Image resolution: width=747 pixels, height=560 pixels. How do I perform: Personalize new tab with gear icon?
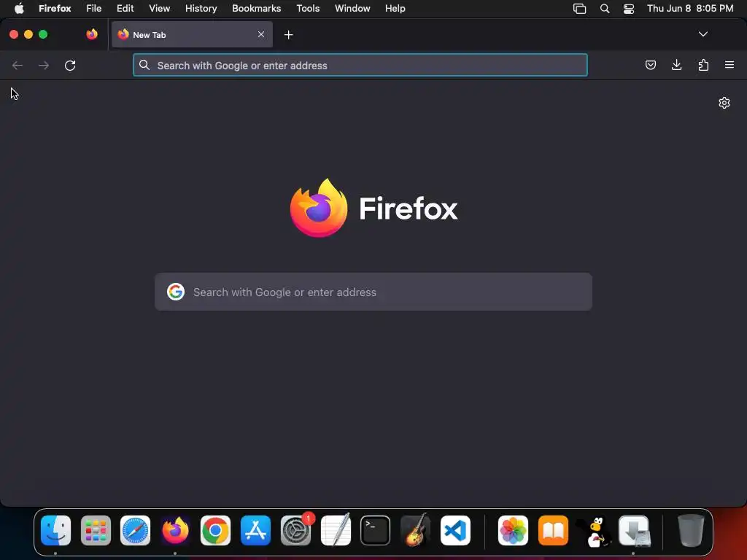[724, 103]
